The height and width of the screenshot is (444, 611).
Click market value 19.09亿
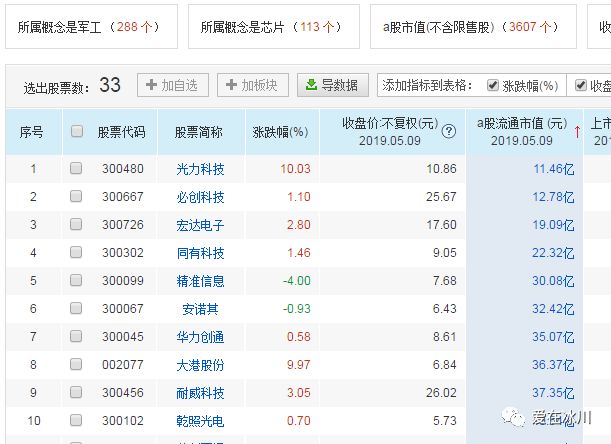point(553,225)
